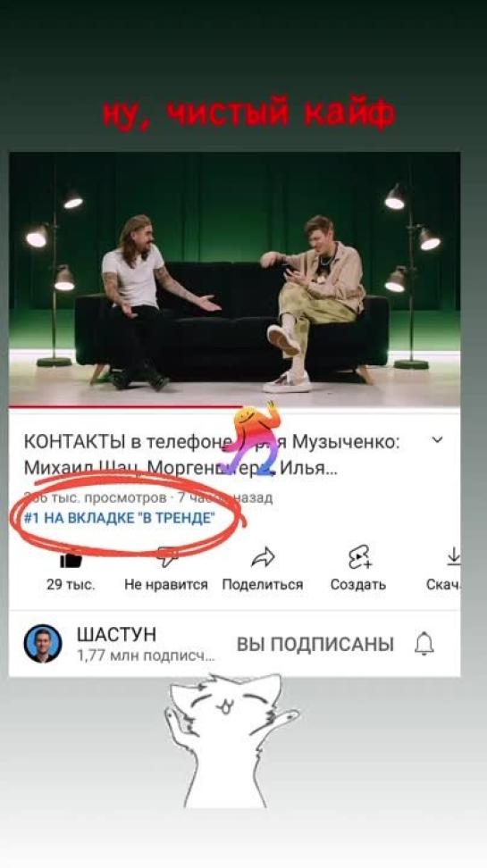Tap the thumbs-down dislike icon
The image size is (487, 868).
tap(166, 558)
